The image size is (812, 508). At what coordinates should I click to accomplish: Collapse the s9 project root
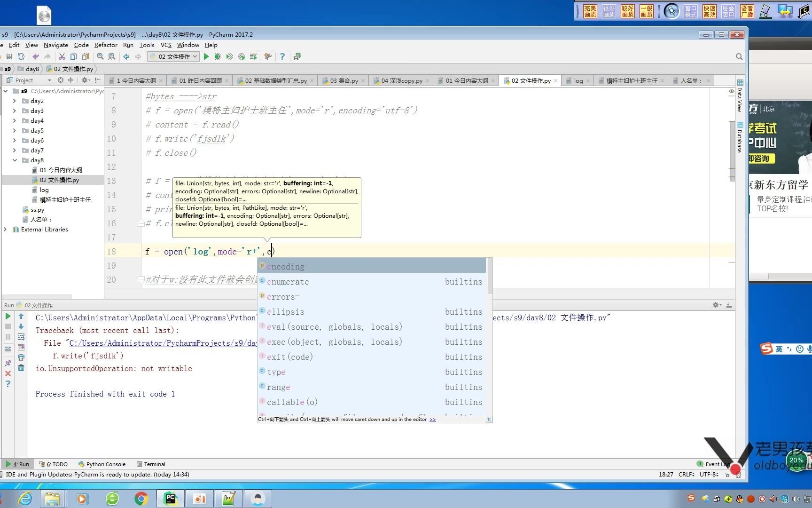coord(5,91)
